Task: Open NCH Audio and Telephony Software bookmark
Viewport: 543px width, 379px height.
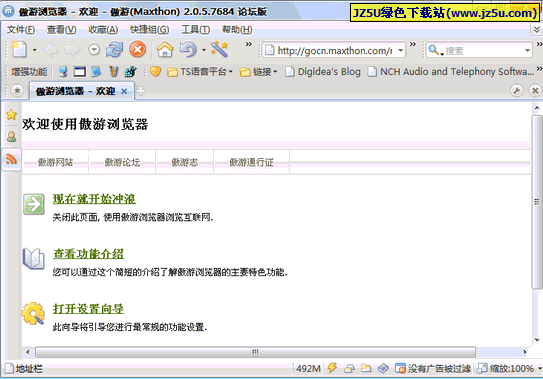Action: [451, 72]
